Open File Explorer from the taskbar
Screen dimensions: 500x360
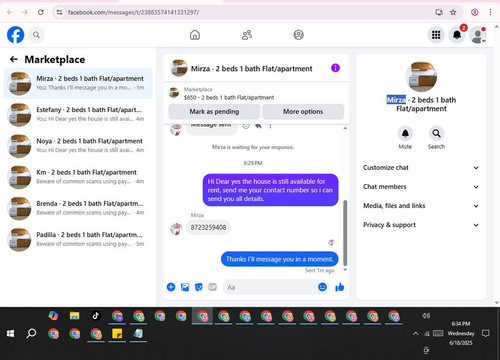coord(74,315)
